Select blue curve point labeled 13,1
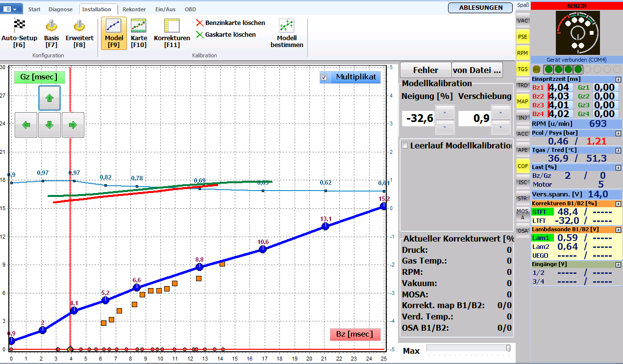This screenshot has width=623, height=364. tap(325, 226)
